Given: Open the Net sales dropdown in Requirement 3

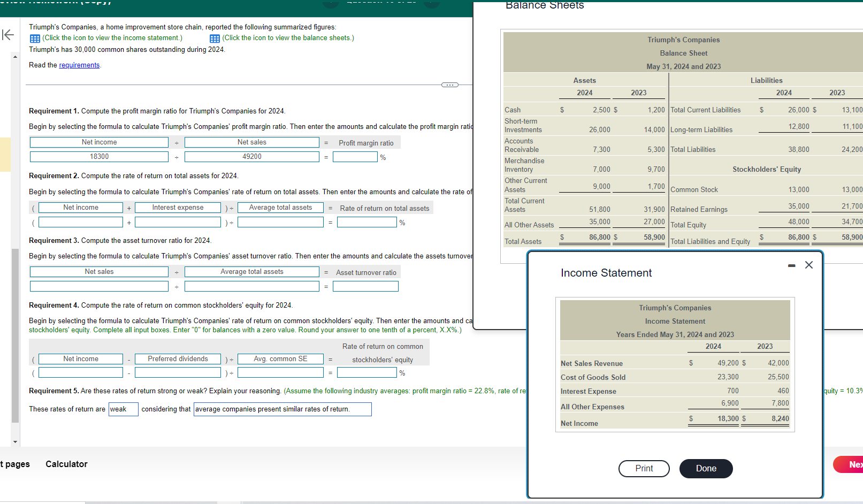Looking at the screenshot, I should pyautogui.click(x=99, y=272).
